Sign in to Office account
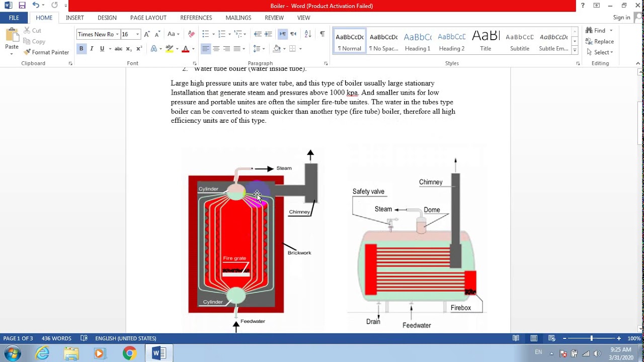This screenshot has height=362, width=644. coord(621,18)
